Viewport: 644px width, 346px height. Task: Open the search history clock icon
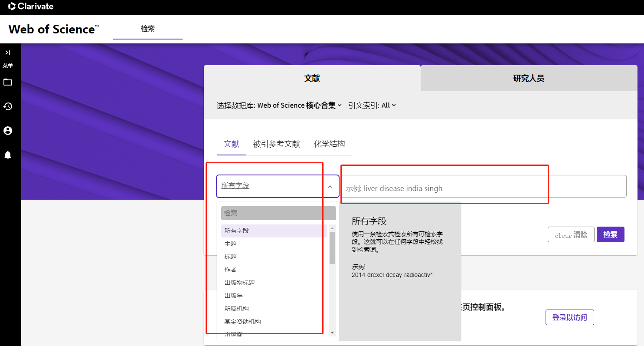(7, 106)
